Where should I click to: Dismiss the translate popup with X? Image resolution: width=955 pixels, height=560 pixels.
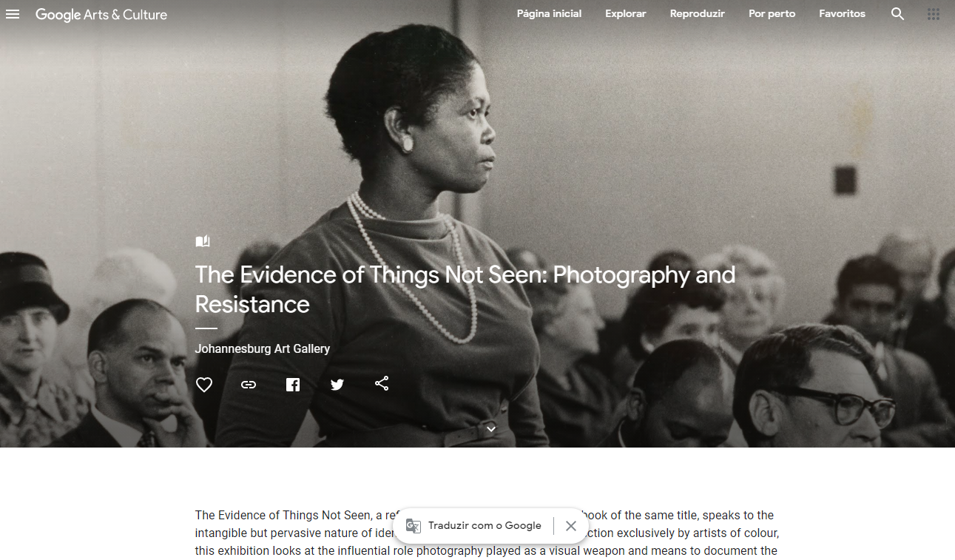571,526
